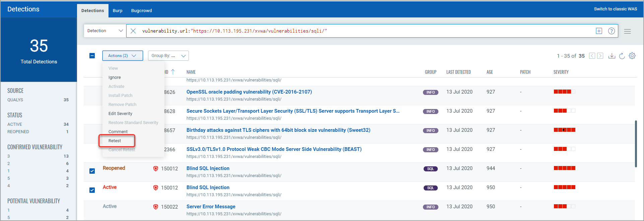Click severity bar of OpenSSL oracle row
Screen dimensions: 644x221
[x=564, y=92]
